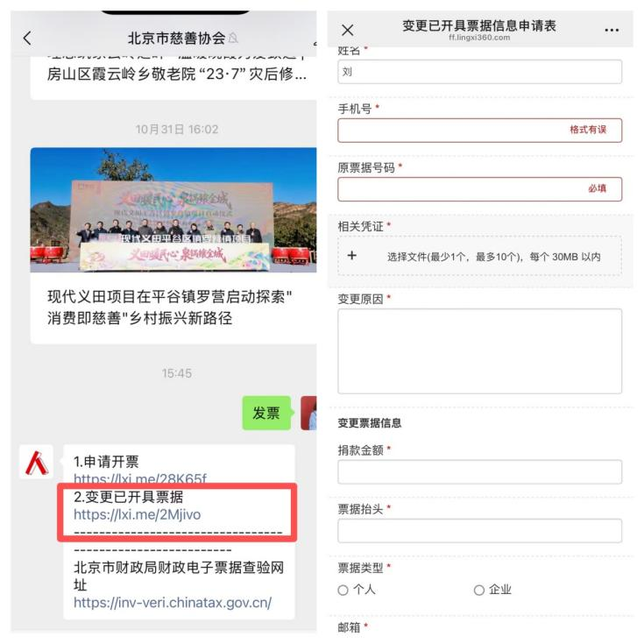Tap the user avatar beside 发票 message
This screenshot has width=644, height=644.
tap(308, 413)
